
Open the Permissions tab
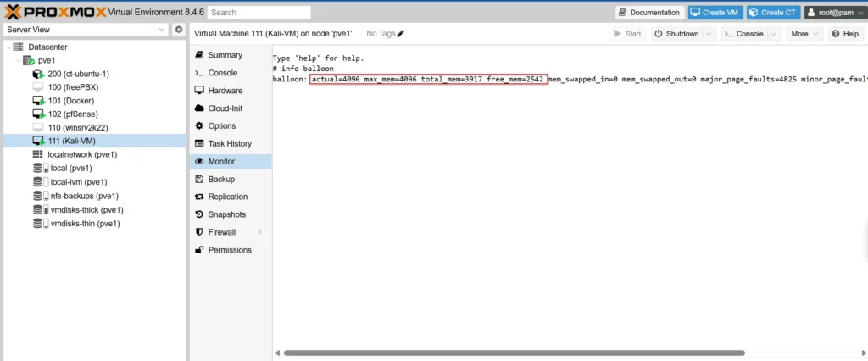click(231, 250)
